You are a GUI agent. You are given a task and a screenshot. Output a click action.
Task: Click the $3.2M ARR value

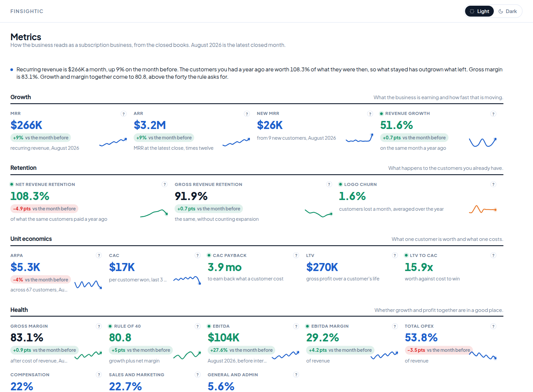click(150, 125)
